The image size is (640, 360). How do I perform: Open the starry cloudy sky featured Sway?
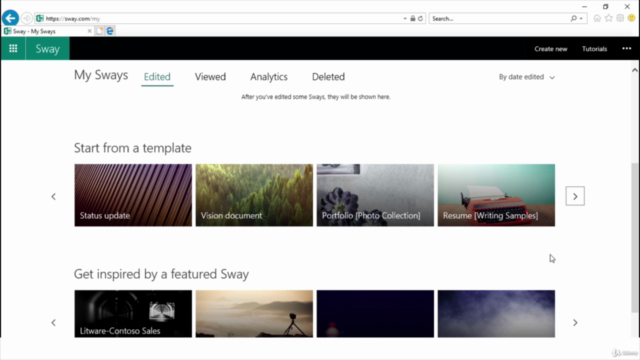click(x=496, y=313)
